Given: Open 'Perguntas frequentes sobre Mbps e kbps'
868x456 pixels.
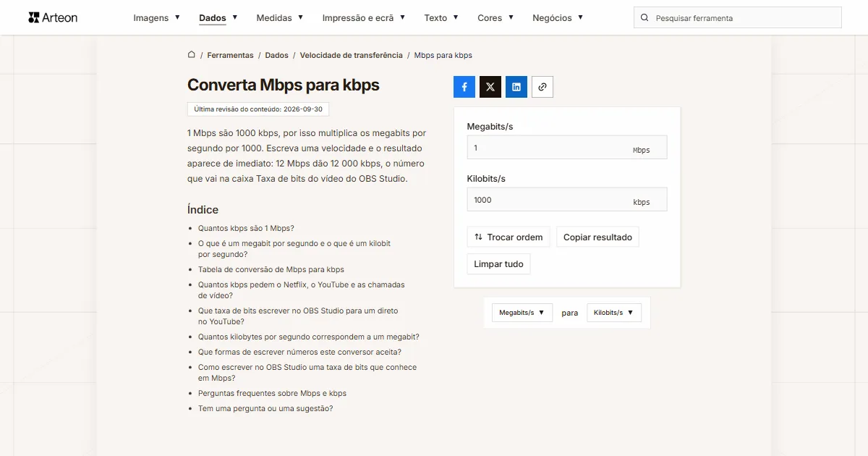Looking at the screenshot, I should click(x=272, y=394).
